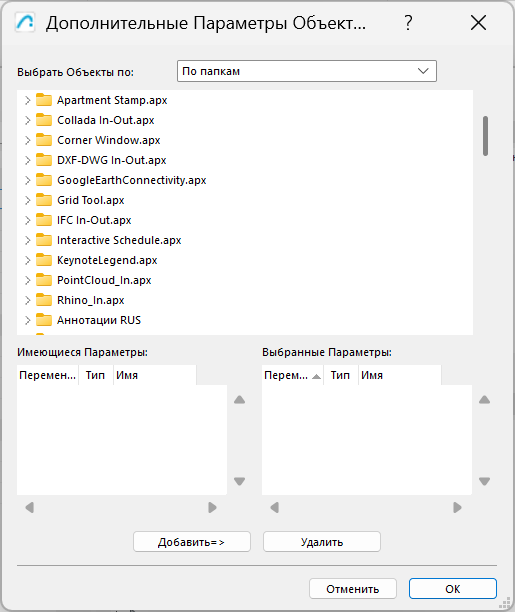
Task: Click the Rhino_In.apx folder icon
Action: coord(44,300)
